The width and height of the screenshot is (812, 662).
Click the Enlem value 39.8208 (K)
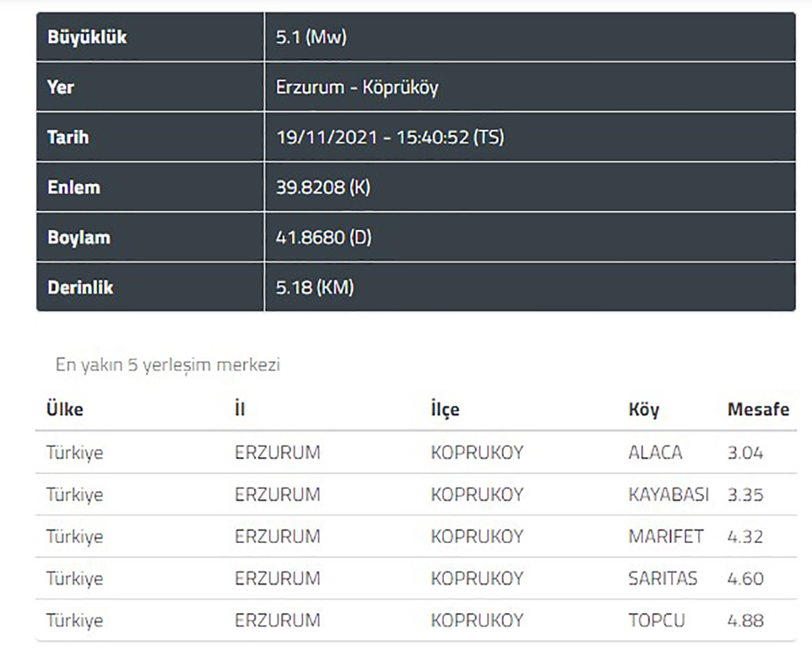tap(323, 187)
